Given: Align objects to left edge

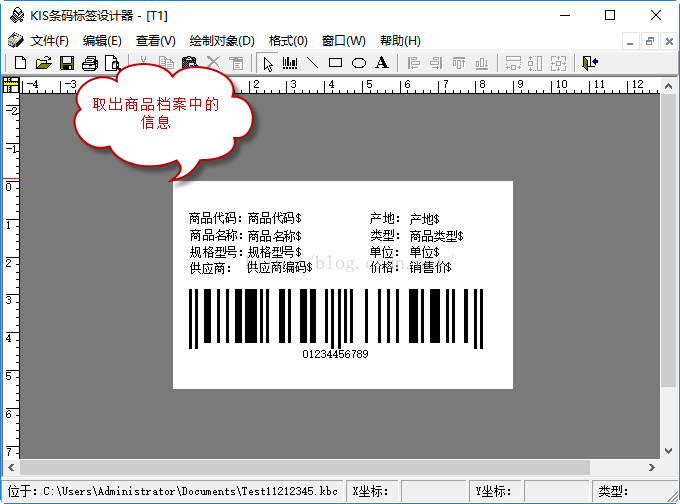Looking at the screenshot, I should click(413, 63).
